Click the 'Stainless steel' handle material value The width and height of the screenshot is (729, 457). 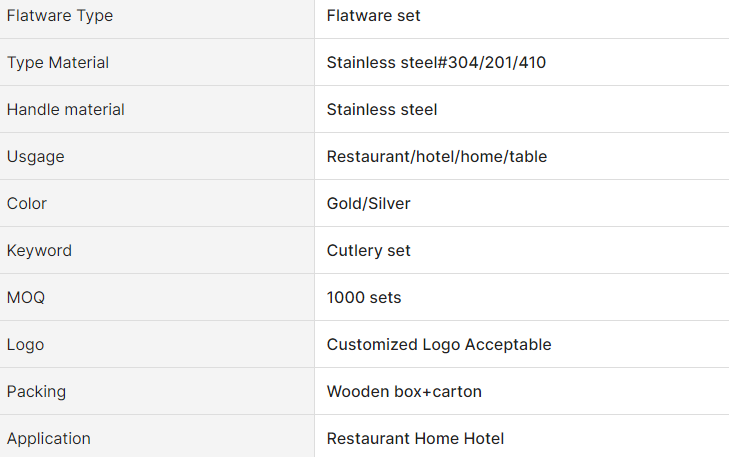click(382, 110)
